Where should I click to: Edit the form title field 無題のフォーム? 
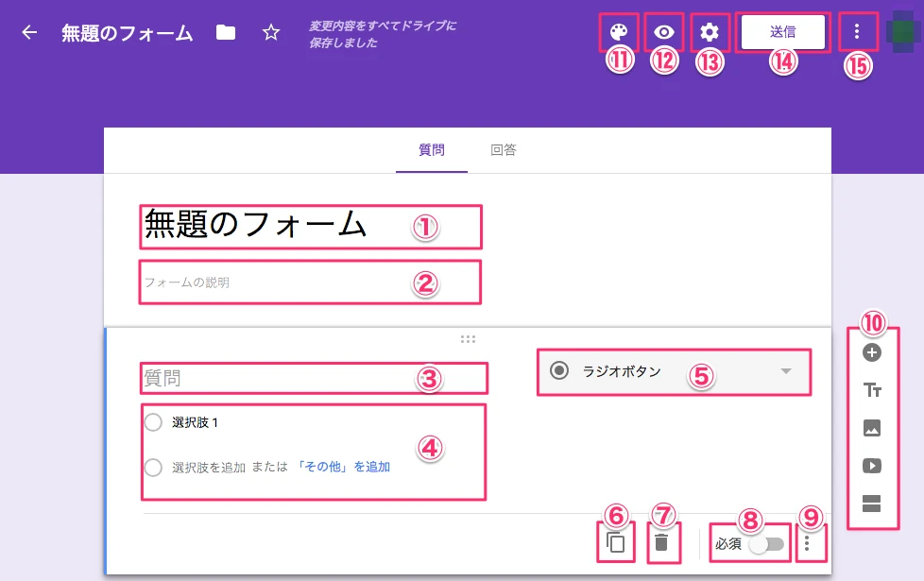point(311,227)
